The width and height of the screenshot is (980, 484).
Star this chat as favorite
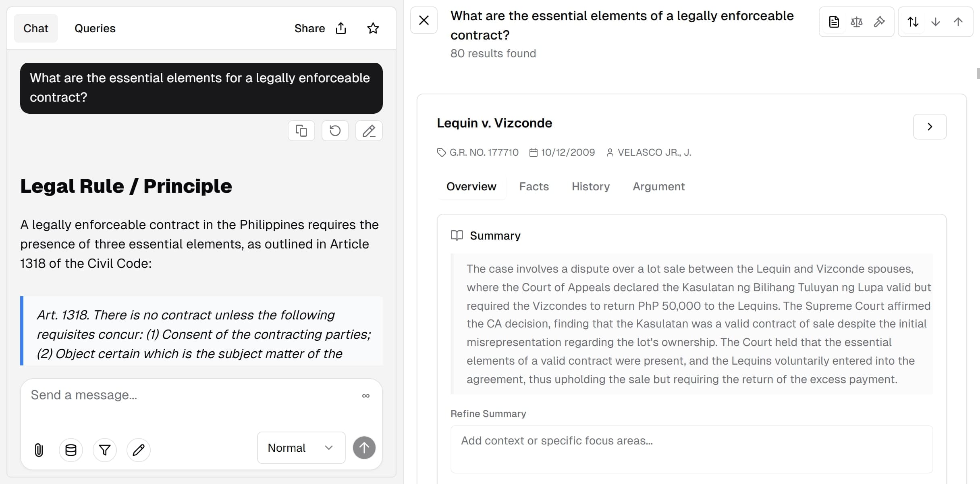click(x=373, y=28)
